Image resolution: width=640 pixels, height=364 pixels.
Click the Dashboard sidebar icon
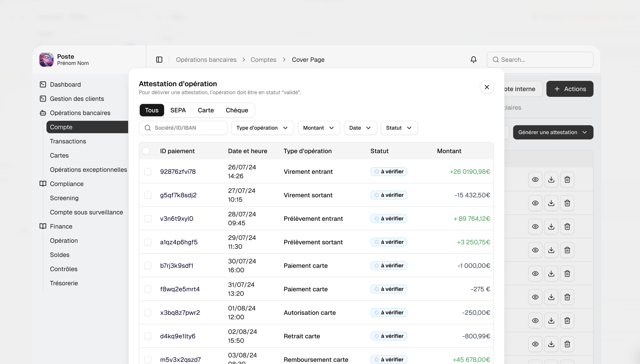tap(43, 84)
